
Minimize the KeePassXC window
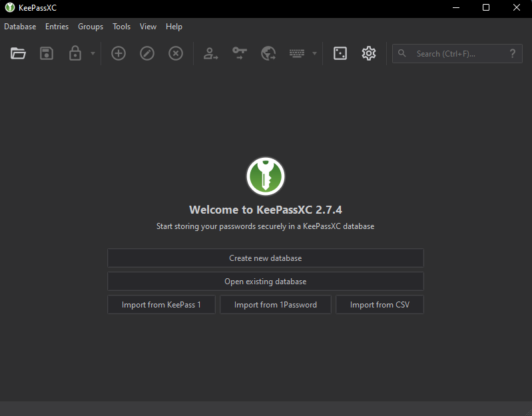point(456,7)
